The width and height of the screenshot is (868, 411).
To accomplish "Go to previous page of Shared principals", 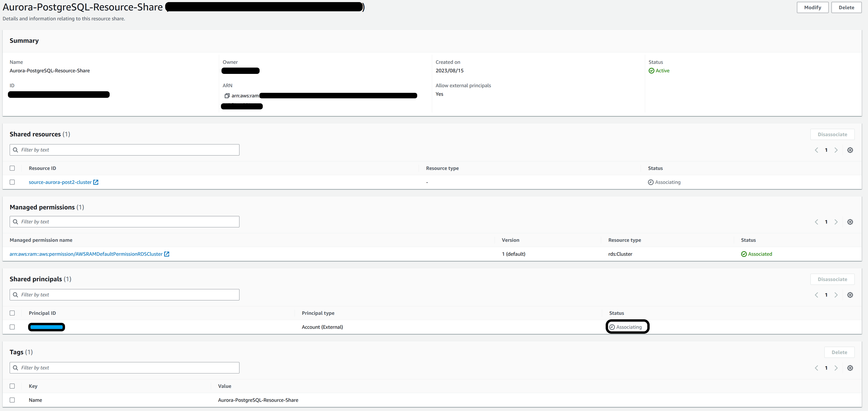I will point(816,295).
